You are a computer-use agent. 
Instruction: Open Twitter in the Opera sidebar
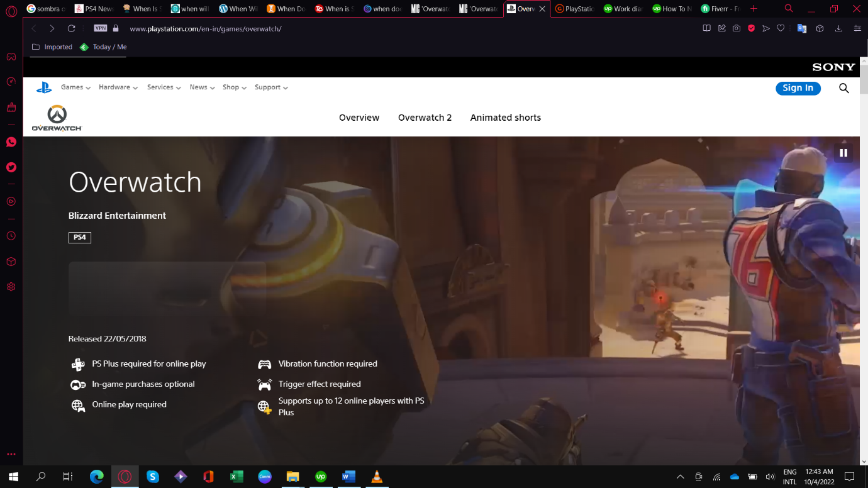11,167
